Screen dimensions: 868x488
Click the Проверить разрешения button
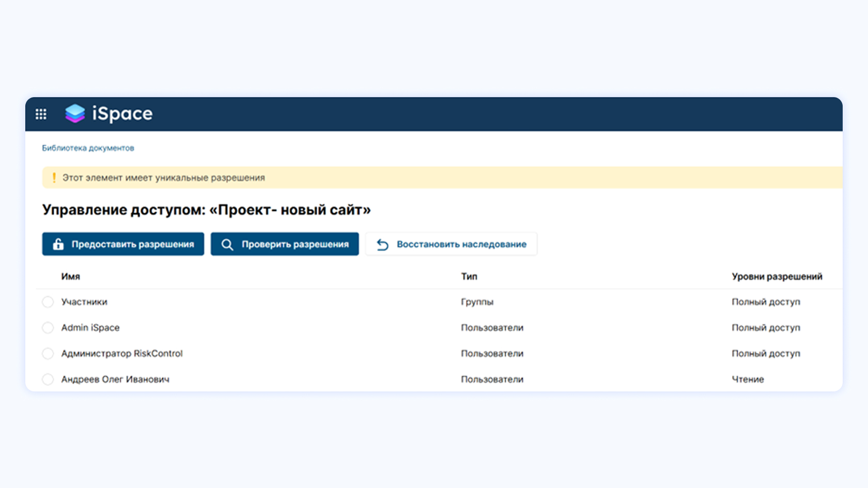[285, 244]
